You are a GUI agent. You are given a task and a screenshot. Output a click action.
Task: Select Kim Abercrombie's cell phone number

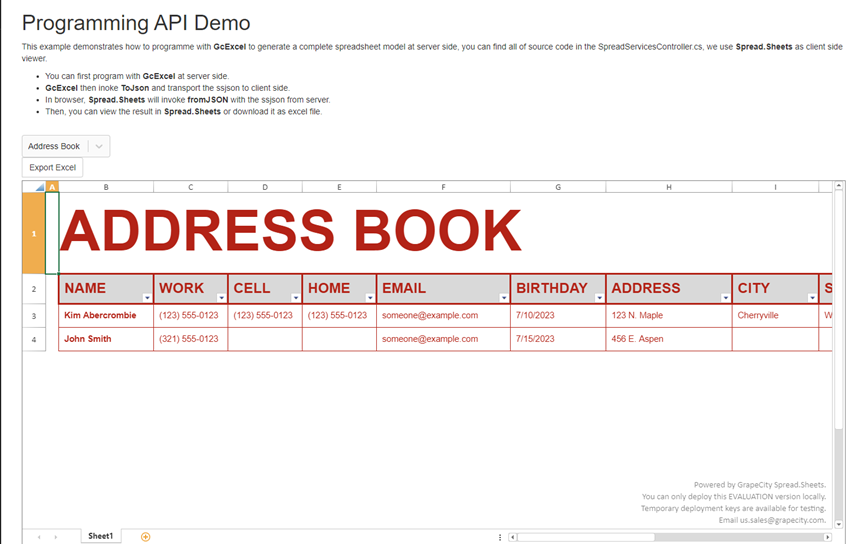point(265,315)
